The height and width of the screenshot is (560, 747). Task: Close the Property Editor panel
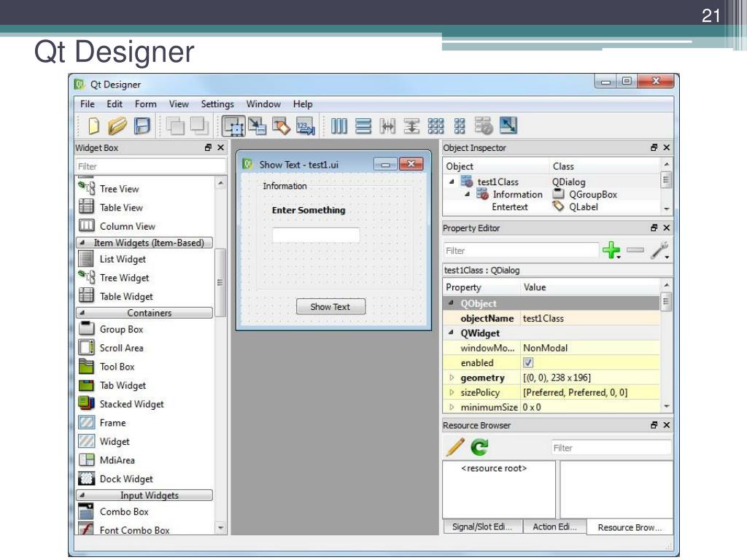point(667,227)
